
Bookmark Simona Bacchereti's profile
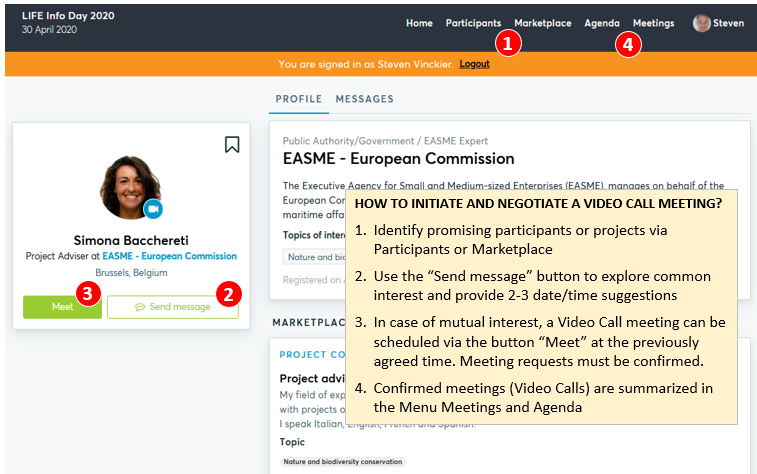[232, 144]
